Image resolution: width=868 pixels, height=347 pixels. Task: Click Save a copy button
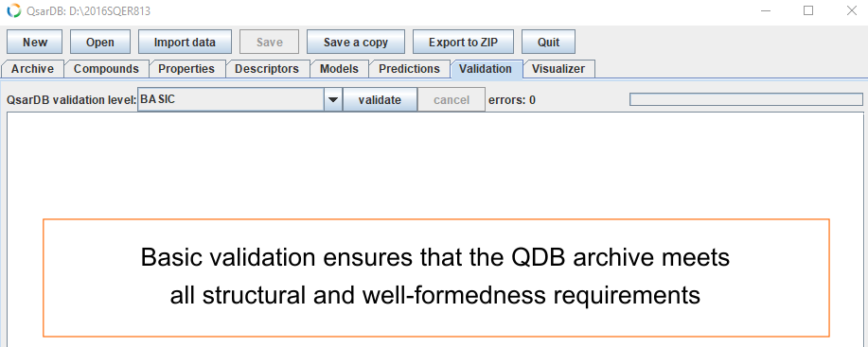point(356,42)
